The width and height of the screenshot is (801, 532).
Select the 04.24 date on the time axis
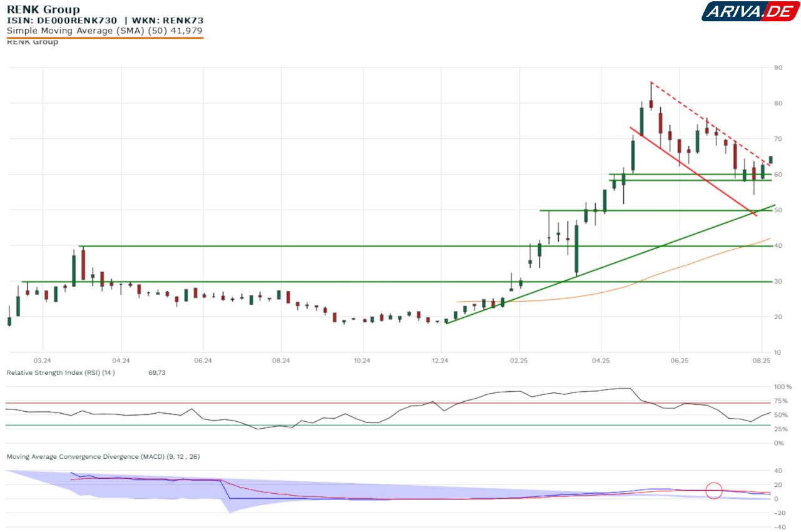point(121,361)
